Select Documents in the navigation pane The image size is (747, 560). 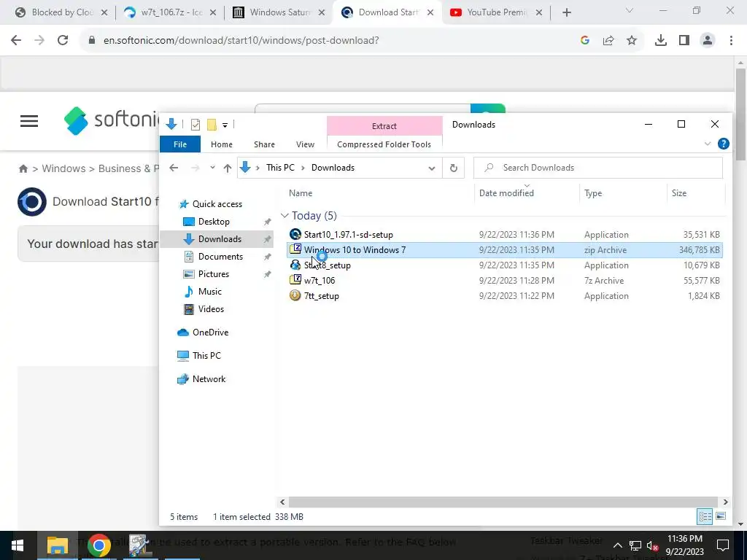point(220,257)
